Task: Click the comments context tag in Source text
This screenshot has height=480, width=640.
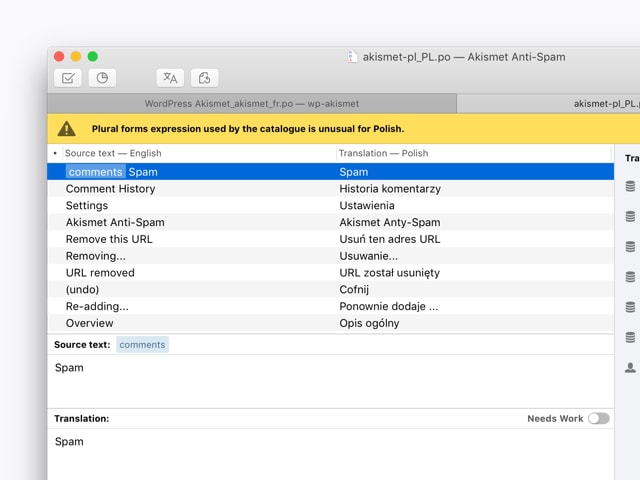Action: [x=143, y=344]
